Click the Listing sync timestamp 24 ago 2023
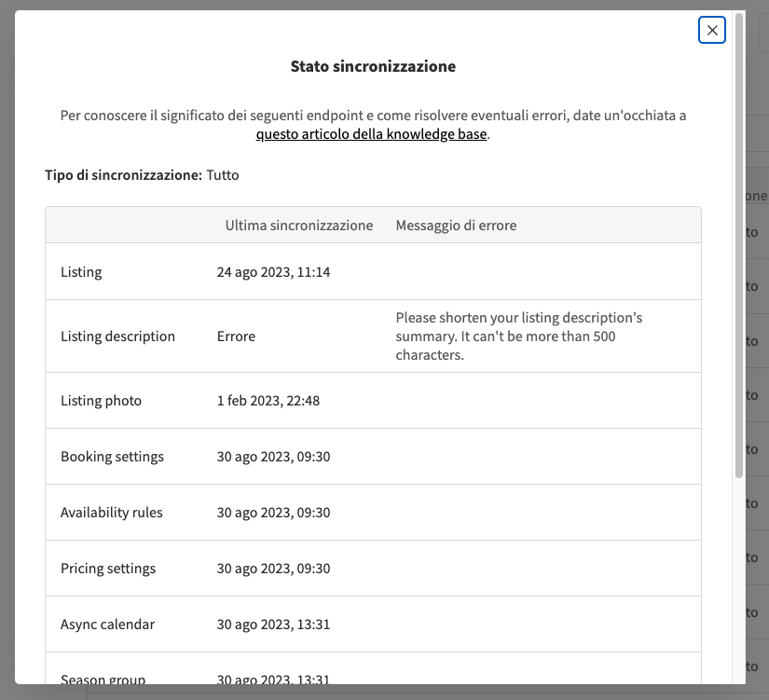This screenshot has width=769, height=700. (275, 271)
